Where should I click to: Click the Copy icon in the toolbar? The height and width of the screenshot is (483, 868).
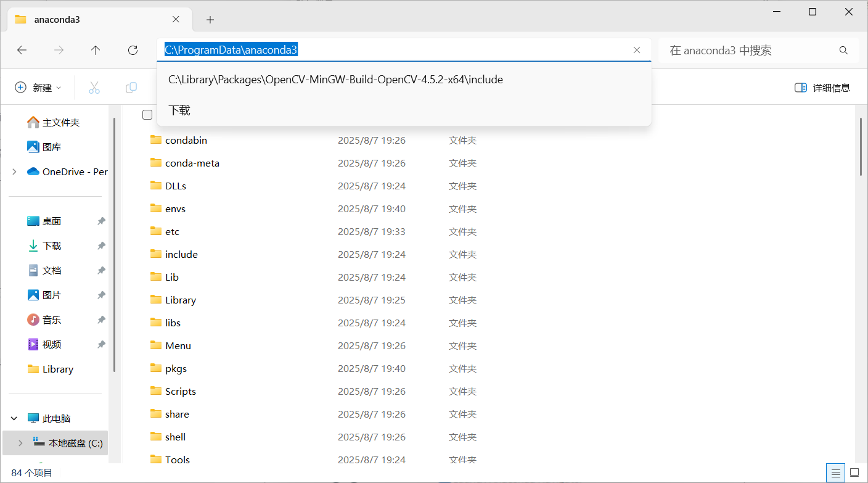[131, 87]
